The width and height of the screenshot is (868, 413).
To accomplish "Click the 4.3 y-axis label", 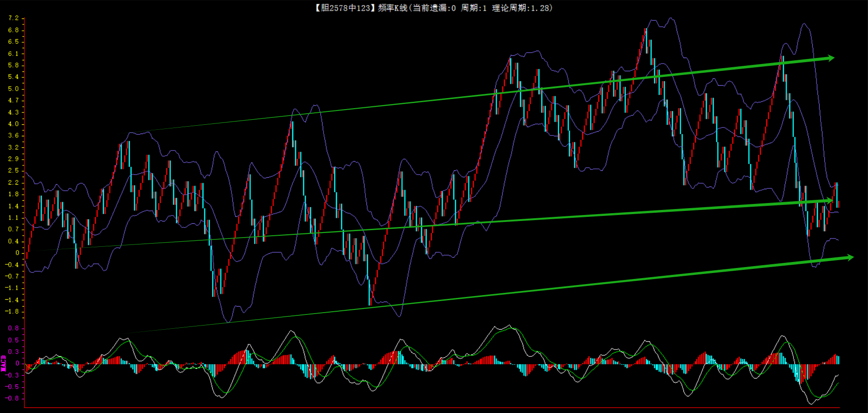I will (x=13, y=112).
